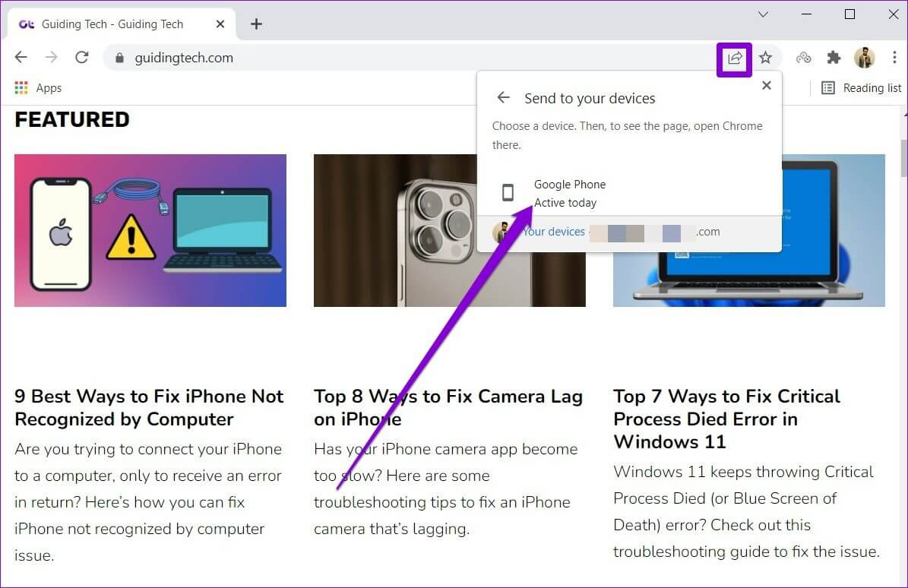Open 'Top 7 Ways to Fix Critical Process Died' headline
The image size is (908, 588).
tap(726, 419)
